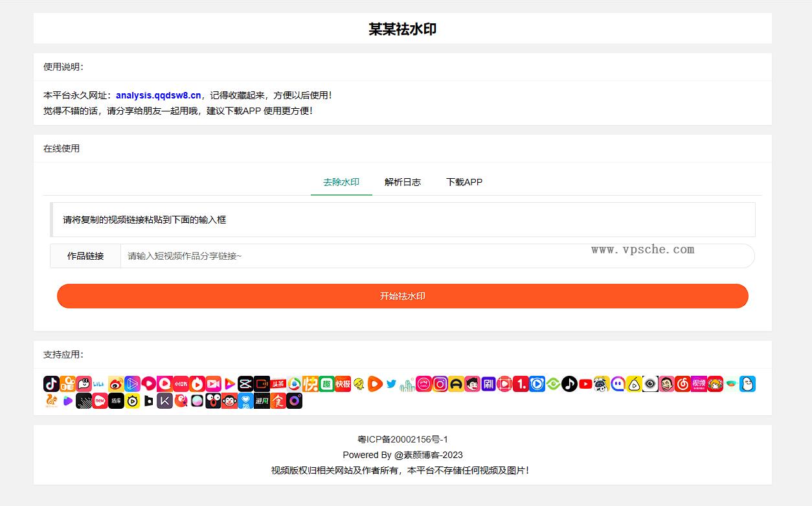Select the 去除水印 tab

(341, 182)
